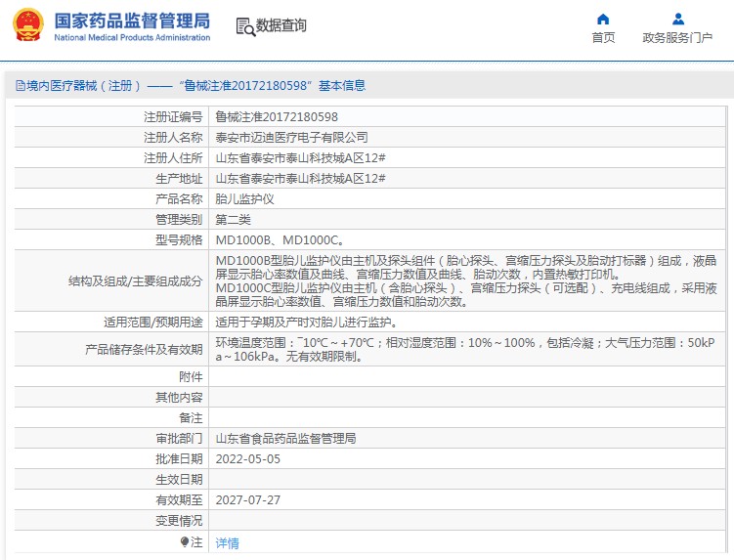Click the 数据查询 search document icon
734x560 pixels.
(x=244, y=26)
